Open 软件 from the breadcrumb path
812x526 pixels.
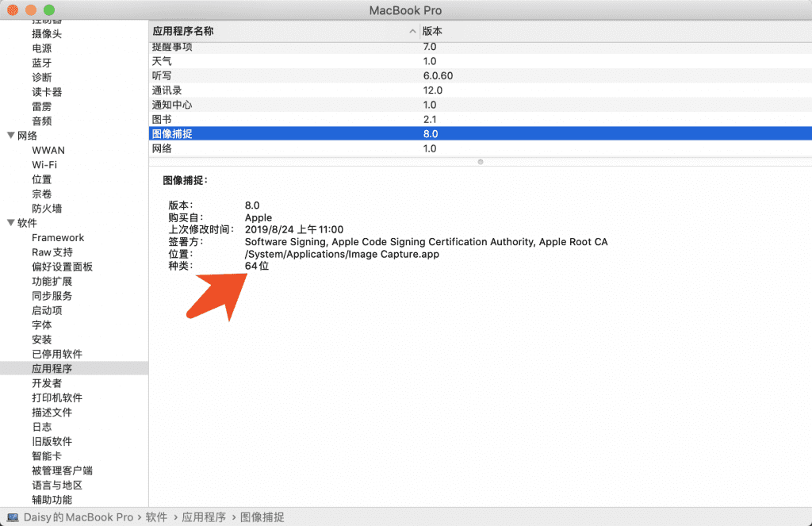tap(155, 516)
